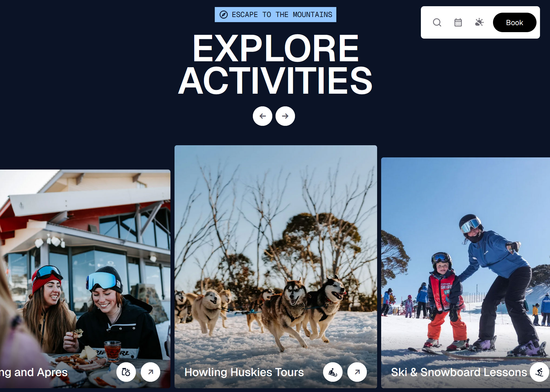Open the Ski & Snowboard Lessons title
This screenshot has width=550, height=392.
pos(459,372)
